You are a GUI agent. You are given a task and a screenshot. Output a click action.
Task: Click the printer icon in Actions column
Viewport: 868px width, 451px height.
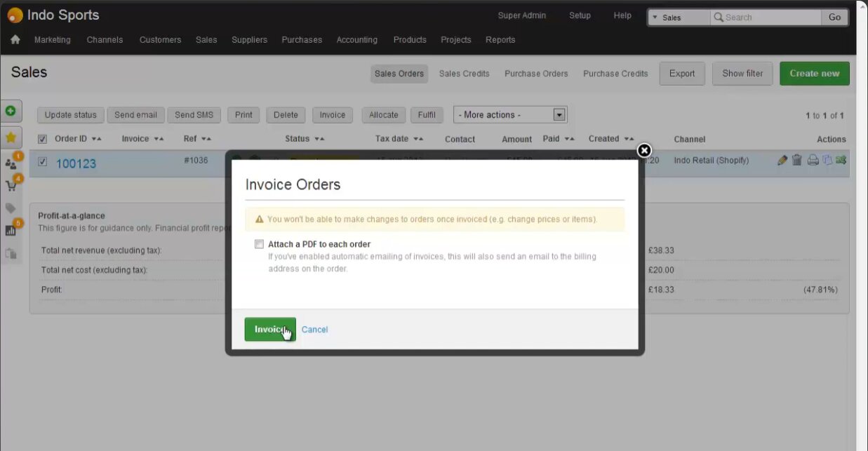tap(813, 161)
